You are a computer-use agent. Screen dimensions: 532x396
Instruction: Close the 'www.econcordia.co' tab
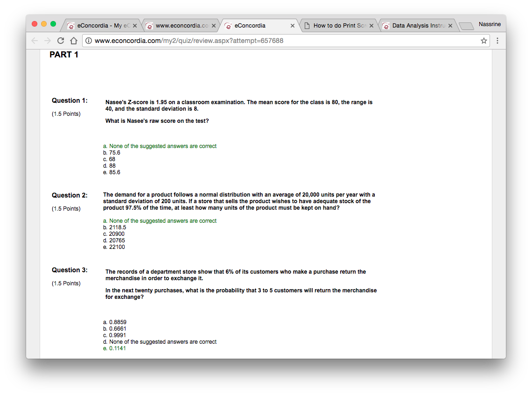[213, 26]
